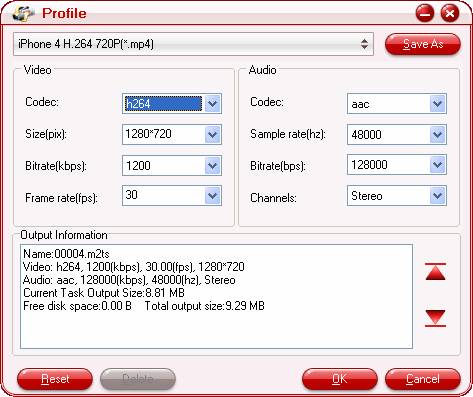Screen dimensions: 473x397
Task: Click the 'Channels:' label
Action: 273,198
